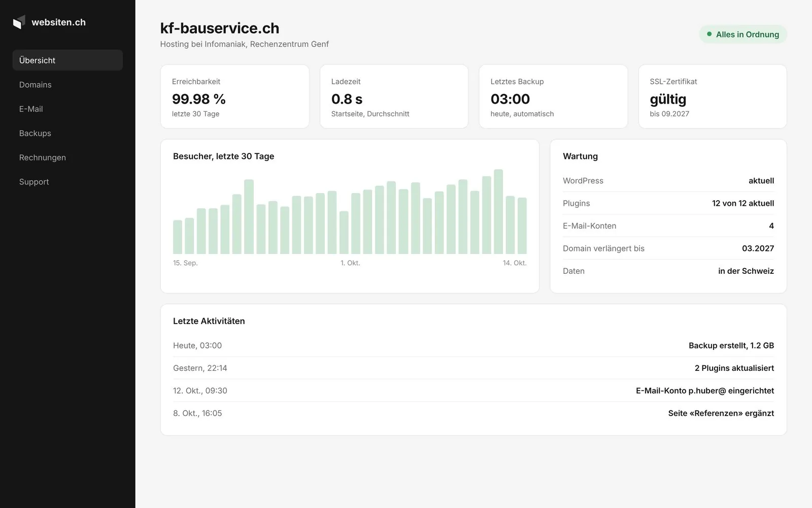This screenshot has width=812, height=508.
Task: Click the Heute, 03:00 activity timestamp
Action: [197, 345]
